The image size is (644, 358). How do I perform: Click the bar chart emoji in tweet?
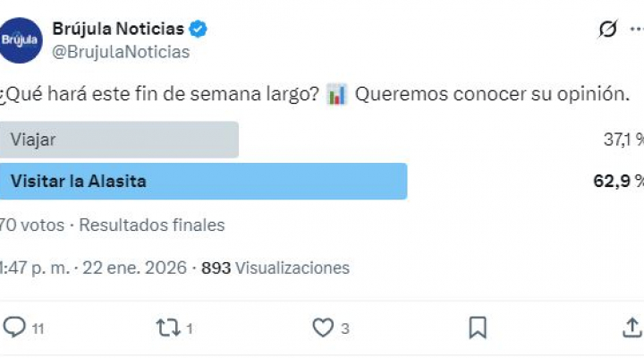337,95
